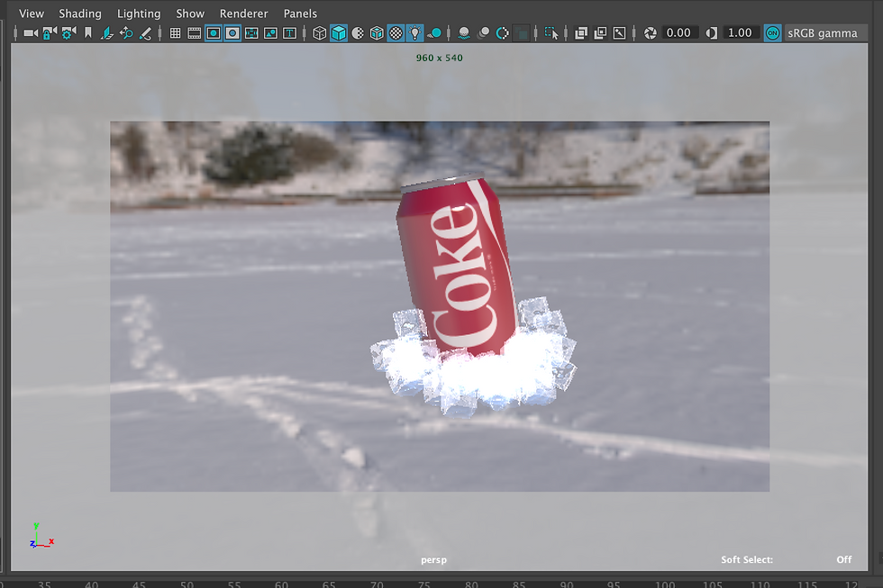Toggle the Film Gate display

point(195,33)
